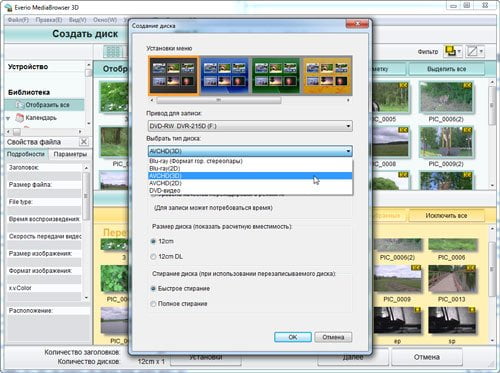Select the orange menu theme thumbnail
This screenshot has width=500, height=373.
pos(327,75)
